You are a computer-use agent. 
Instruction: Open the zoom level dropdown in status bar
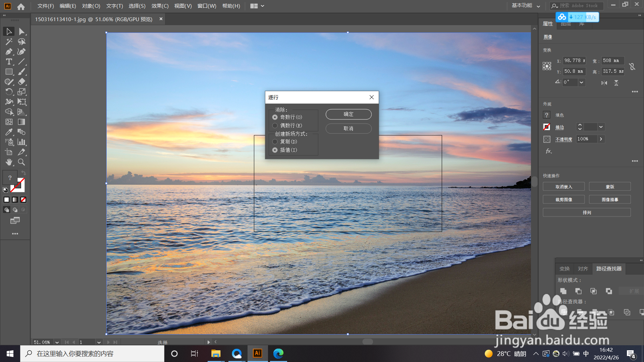coord(57,342)
